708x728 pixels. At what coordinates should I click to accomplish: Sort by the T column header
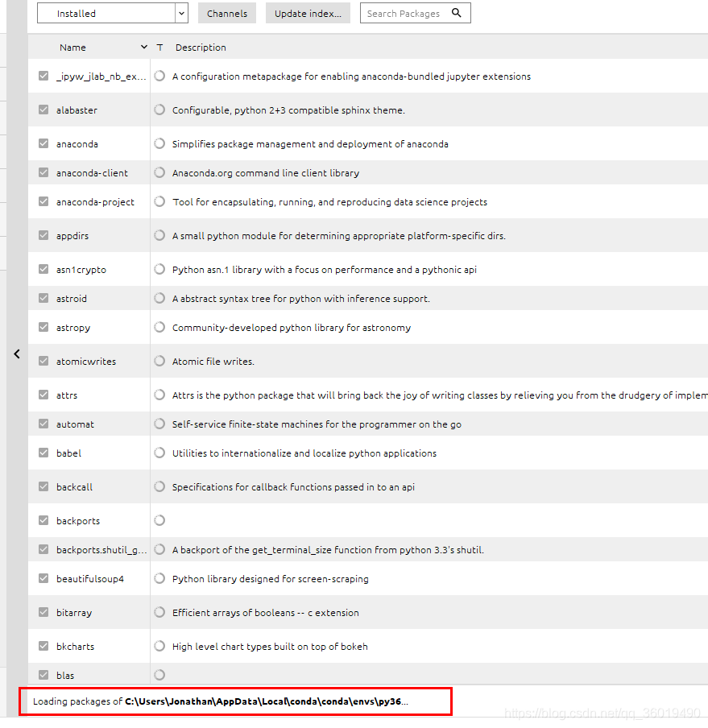coord(159,48)
